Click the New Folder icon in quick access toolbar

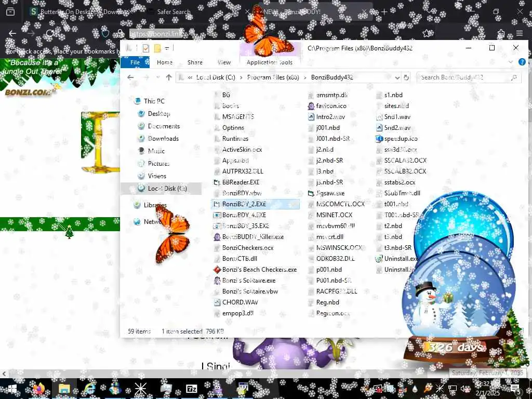pyautogui.click(x=157, y=48)
